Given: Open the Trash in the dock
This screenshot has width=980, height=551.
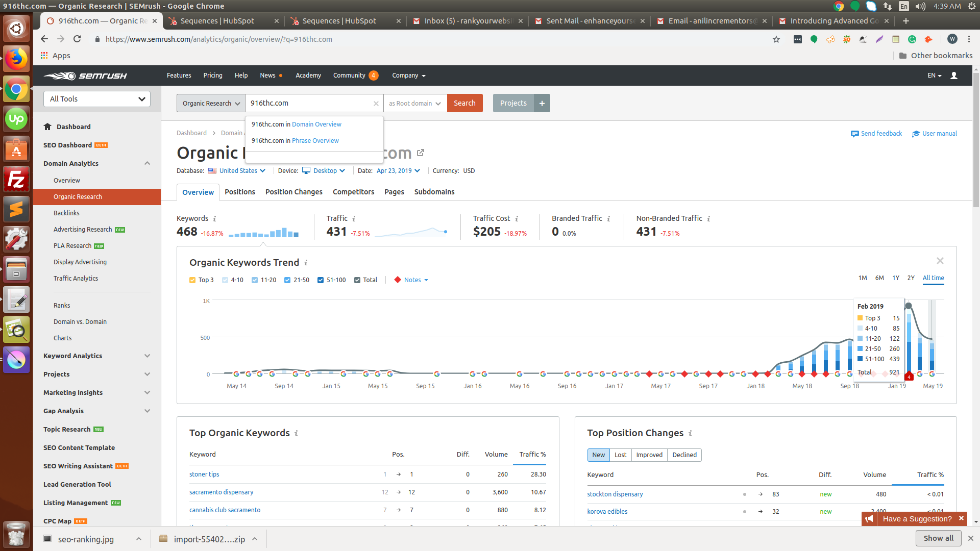Looking at the screenshot, I should pos(16,534).
